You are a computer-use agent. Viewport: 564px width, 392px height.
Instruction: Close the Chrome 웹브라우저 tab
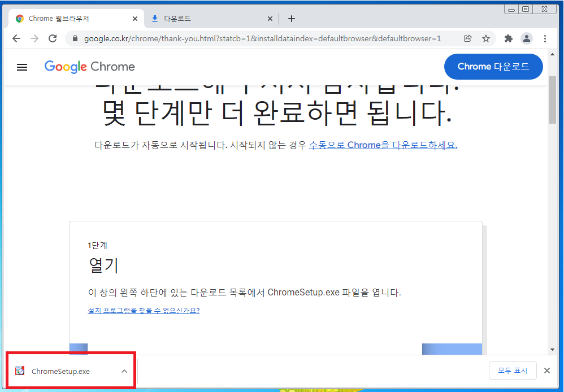pos(135,19)
